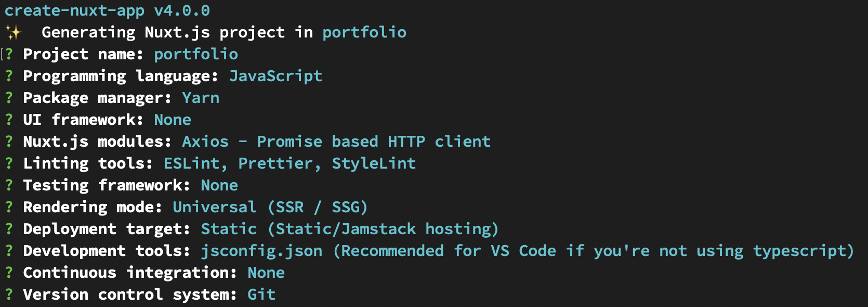Click the None answer for UI framework
Image resolution: width=868 pixels, height=307 pixels.
pos(173,120)
